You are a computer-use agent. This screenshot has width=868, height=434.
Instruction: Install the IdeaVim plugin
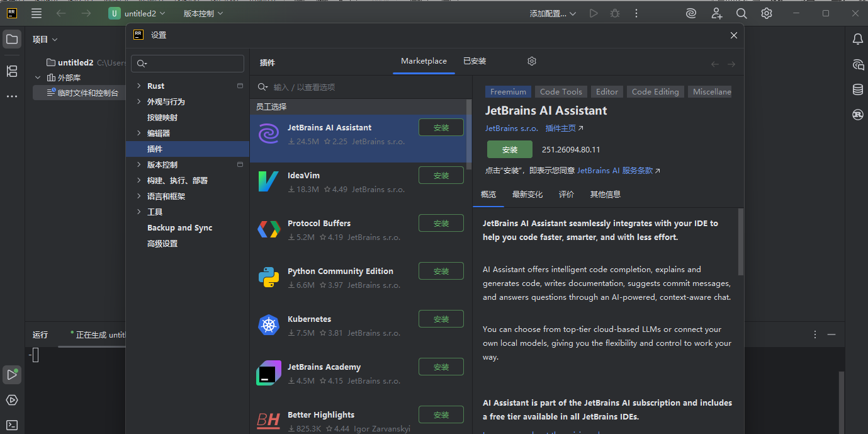point(441,176)
